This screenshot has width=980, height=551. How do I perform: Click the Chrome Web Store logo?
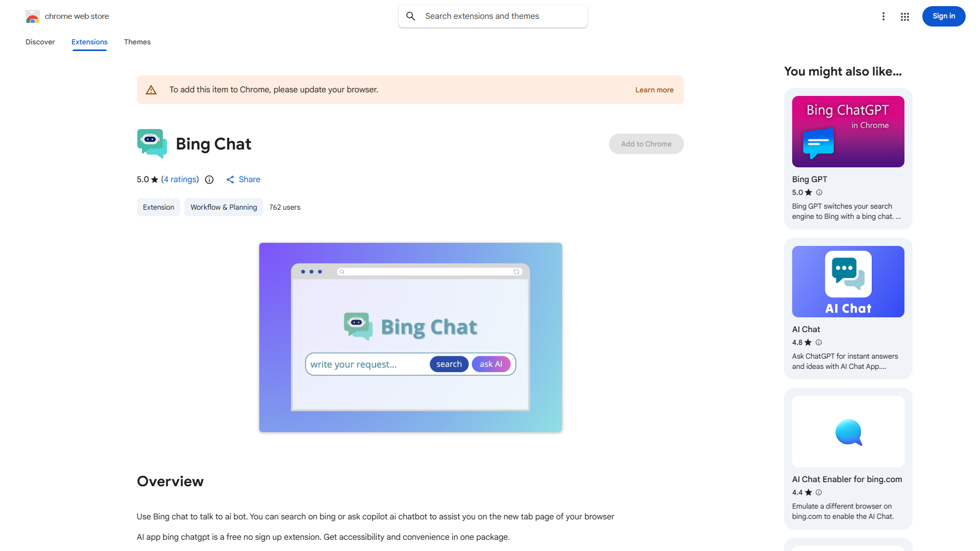point(33,16)
